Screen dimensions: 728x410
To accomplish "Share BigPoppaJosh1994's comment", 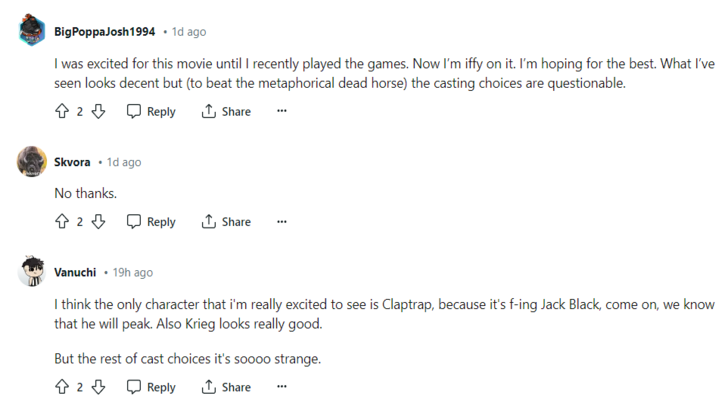I will [x=226, y=112].
